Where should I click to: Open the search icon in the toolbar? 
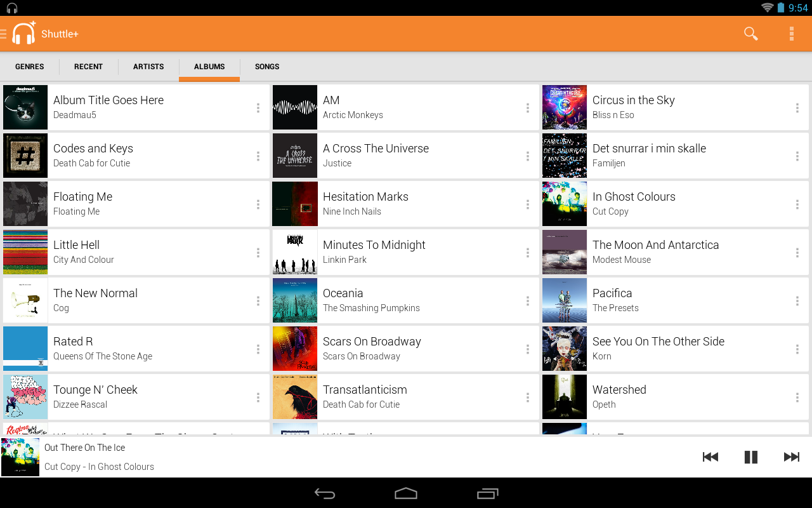coord(750,34)
